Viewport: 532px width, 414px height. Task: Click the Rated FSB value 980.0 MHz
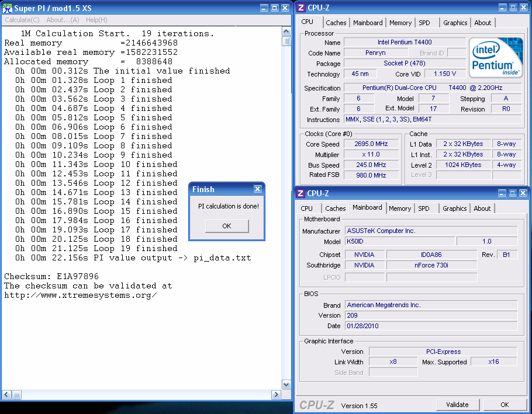point(371,175)
